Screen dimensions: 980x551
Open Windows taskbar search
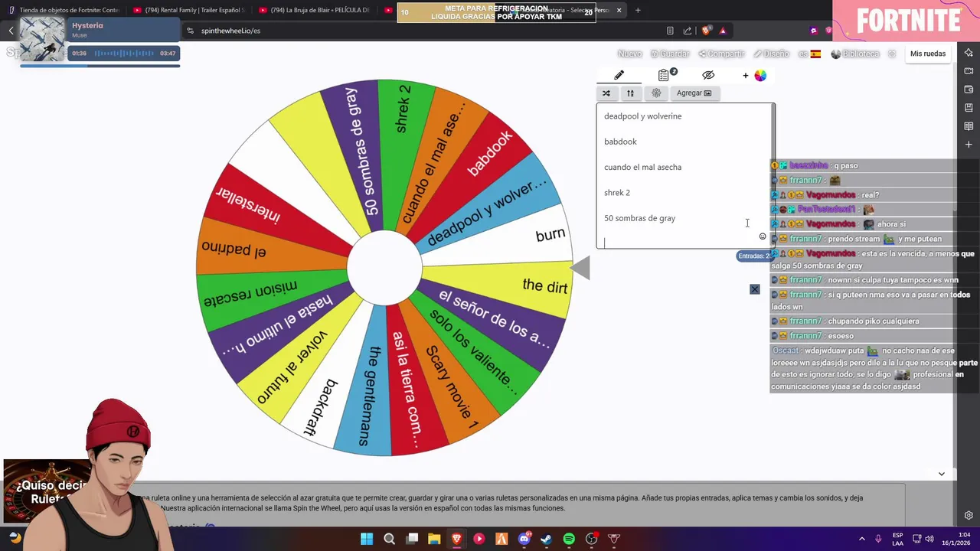pyautogui.click(x=389, y=539)
